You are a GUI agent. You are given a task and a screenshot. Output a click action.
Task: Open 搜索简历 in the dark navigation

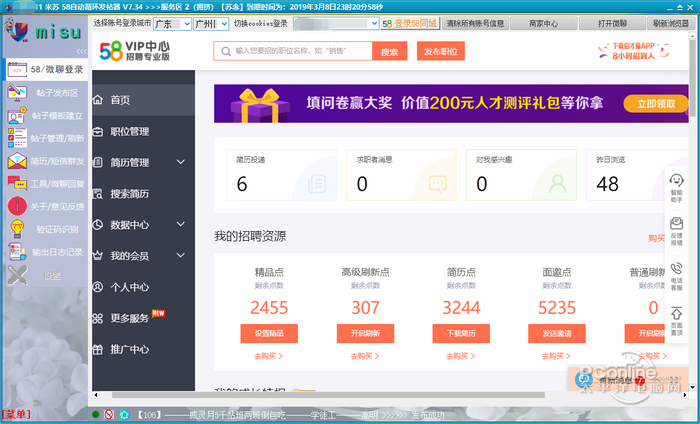point(143,194)
